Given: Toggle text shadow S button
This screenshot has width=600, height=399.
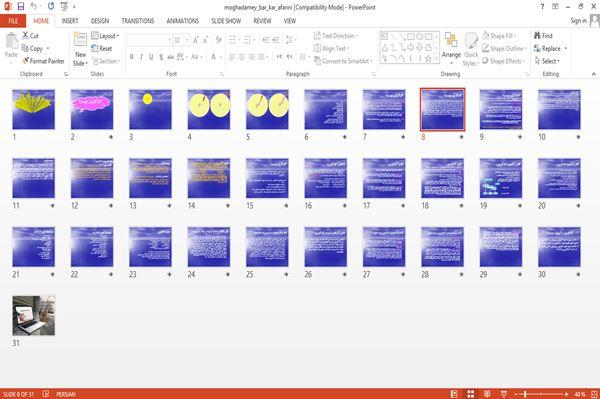Looking at the screenshot, I should click(161, 57).
